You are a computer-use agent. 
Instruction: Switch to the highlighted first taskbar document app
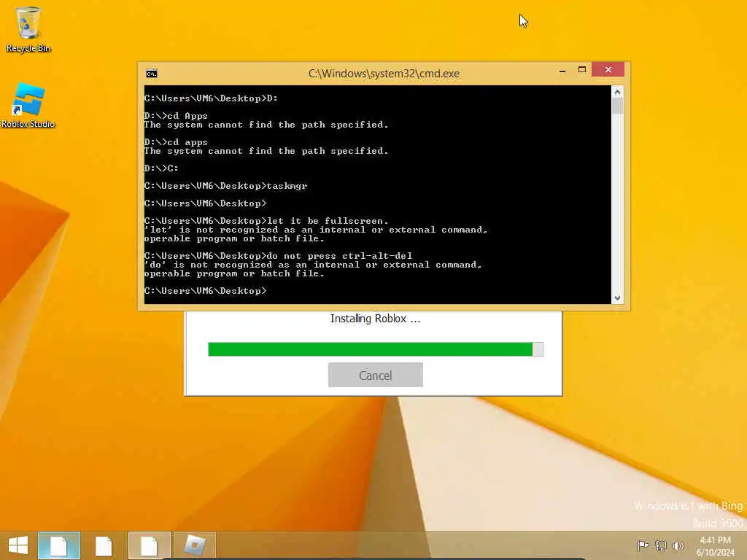(59, 545)
